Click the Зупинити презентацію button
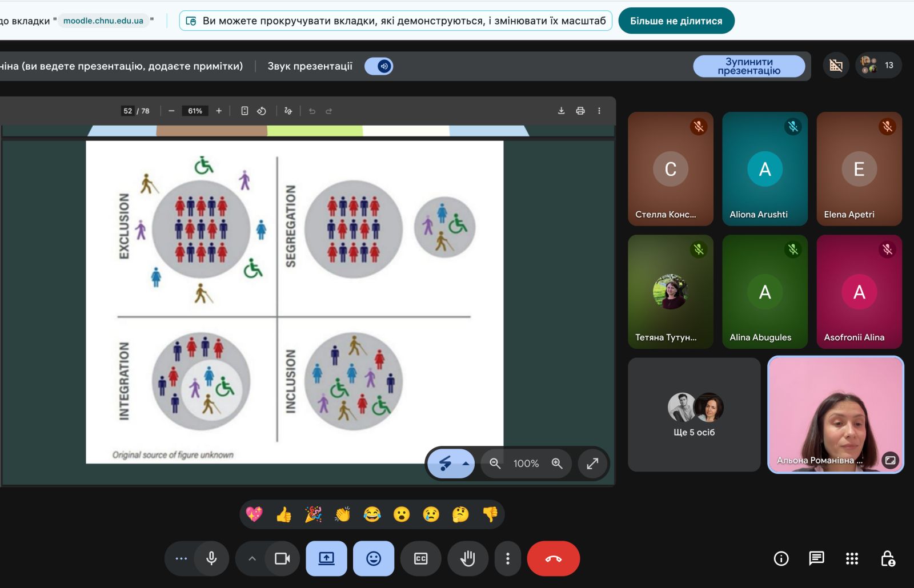 (749, 66)
